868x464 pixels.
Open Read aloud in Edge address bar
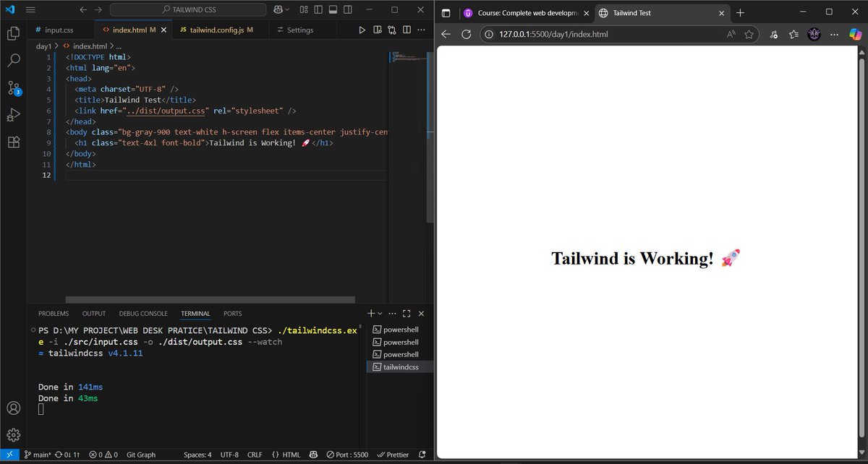coord(731,34)
